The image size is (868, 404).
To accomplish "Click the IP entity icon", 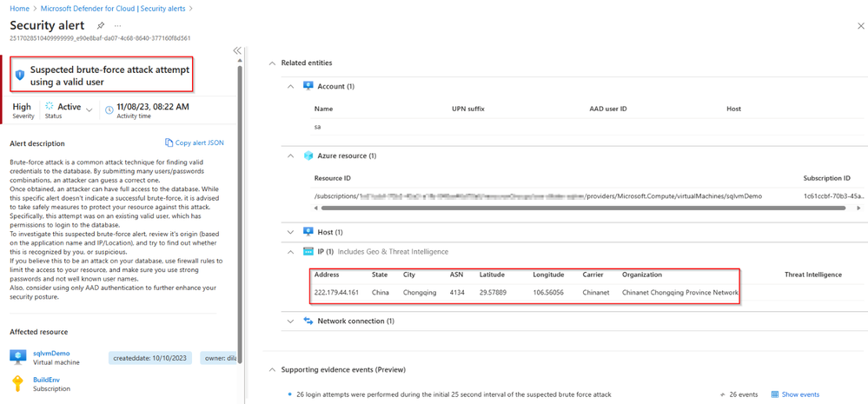I will [308, 252].
